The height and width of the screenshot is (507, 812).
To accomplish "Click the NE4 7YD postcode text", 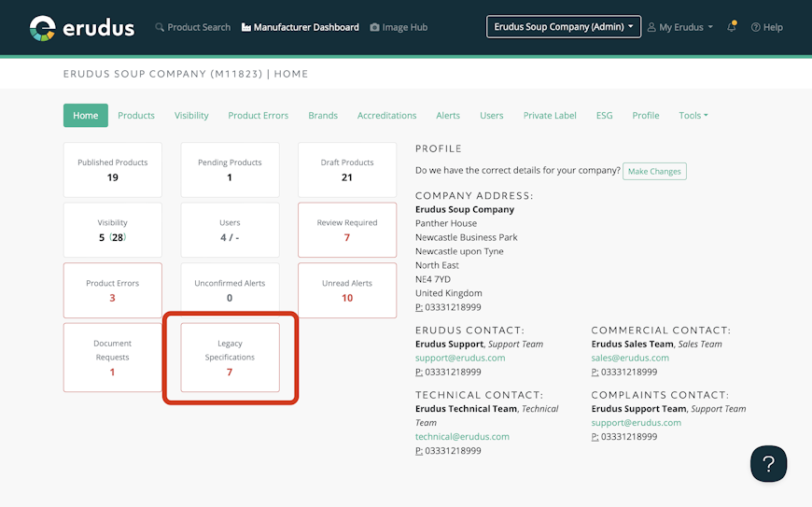I will (x=433, y=279).
